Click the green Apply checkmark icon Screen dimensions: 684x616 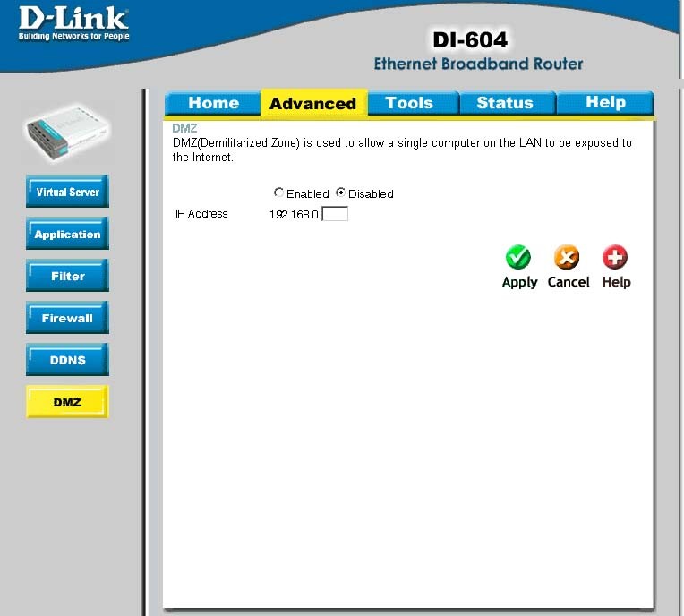click(x=518, y=257)
